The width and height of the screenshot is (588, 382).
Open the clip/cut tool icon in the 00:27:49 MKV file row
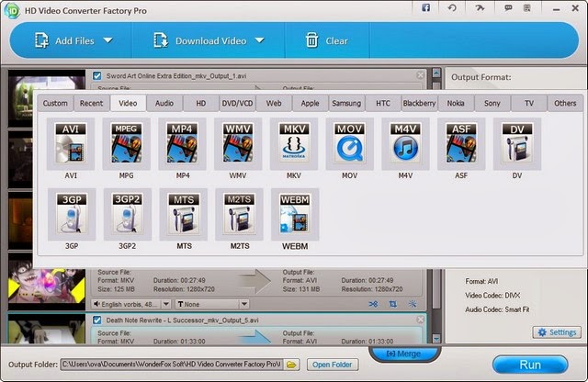pyautogui.click(x=373, y=304)
